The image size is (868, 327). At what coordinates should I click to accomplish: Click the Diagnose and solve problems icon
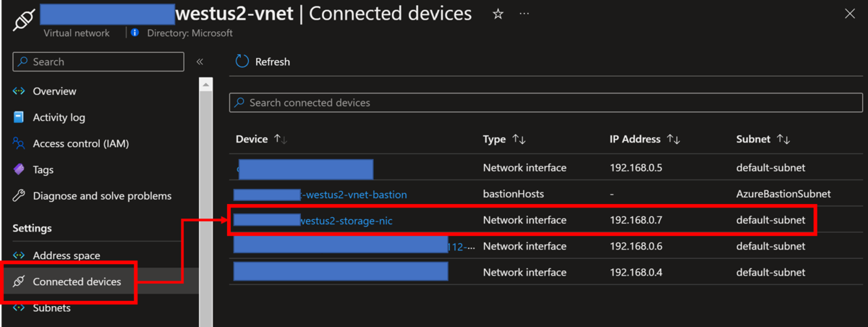(x=19, y=195)
